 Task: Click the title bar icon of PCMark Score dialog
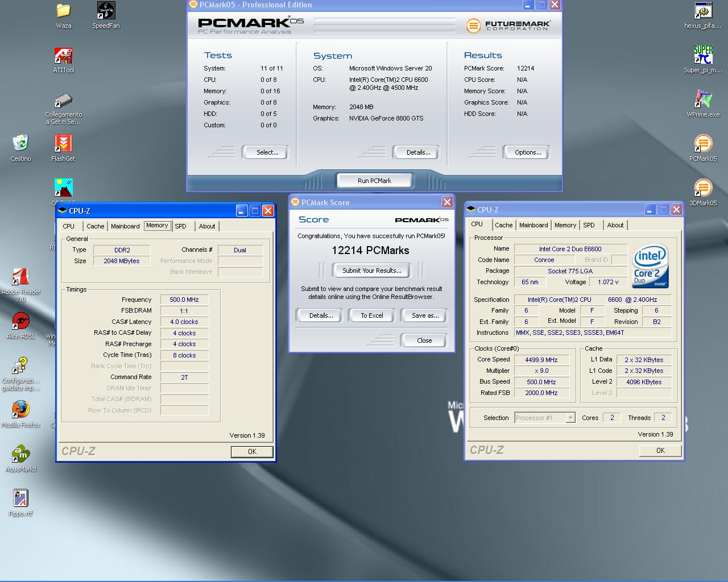(x=295, y=202)
